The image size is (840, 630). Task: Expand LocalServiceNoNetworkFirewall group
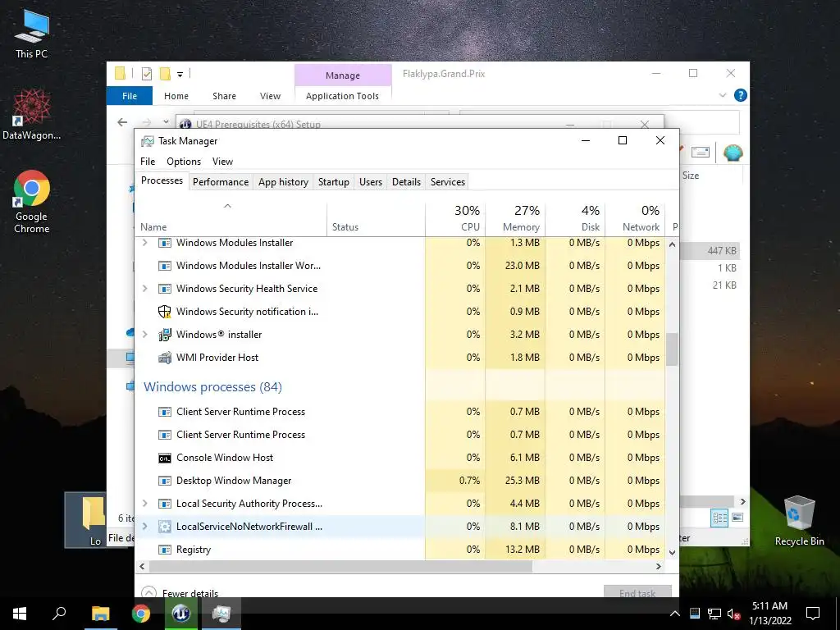click(144, 527)
